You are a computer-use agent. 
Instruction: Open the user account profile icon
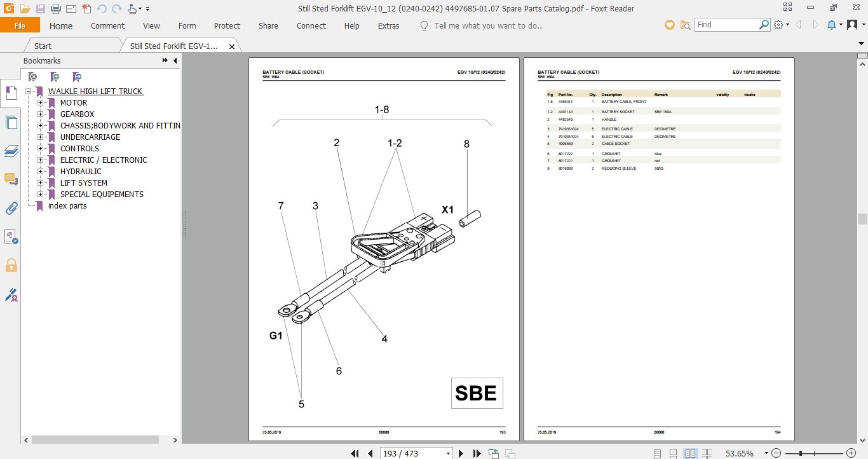pos(853,25)
